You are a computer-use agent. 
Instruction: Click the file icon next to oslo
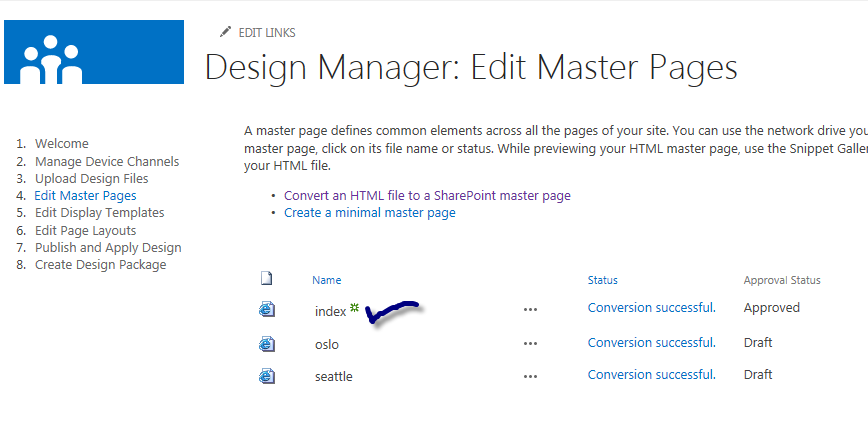(x=266, y=343)
